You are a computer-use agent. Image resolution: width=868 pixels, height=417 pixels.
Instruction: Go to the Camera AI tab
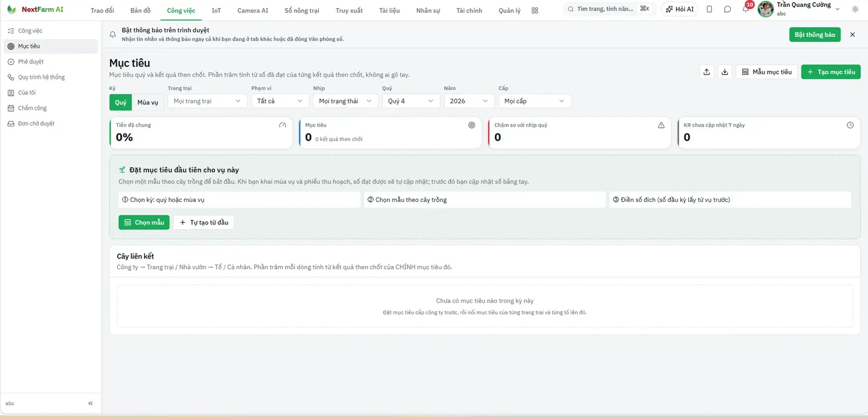tap(253, 10)
